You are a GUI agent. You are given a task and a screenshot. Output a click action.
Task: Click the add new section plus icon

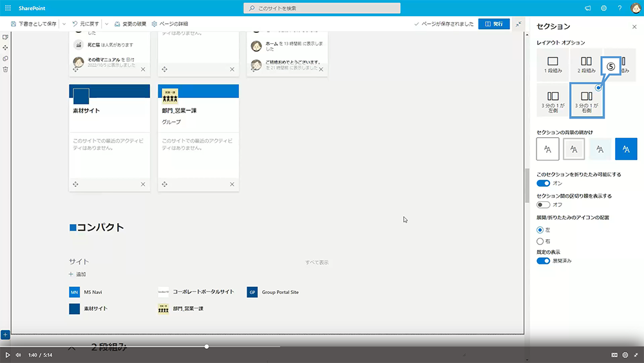[x=5, y=335]
